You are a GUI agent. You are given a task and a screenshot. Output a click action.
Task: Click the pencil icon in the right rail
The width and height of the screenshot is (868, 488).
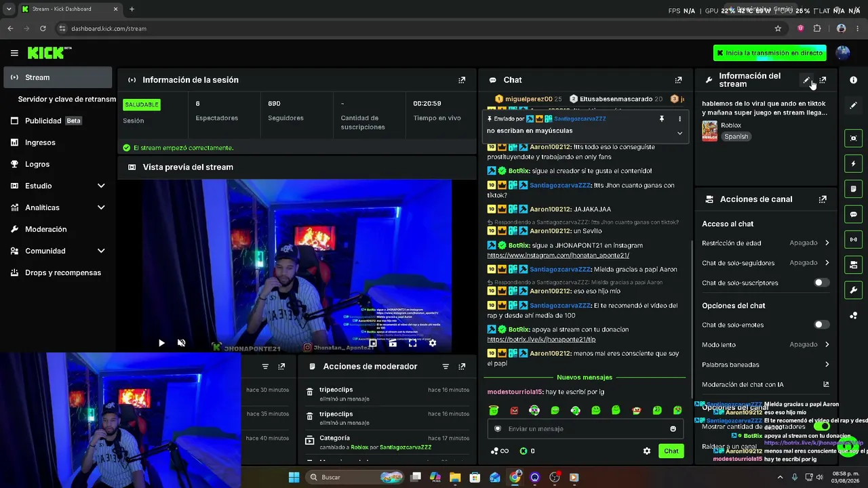pos(853,105)
